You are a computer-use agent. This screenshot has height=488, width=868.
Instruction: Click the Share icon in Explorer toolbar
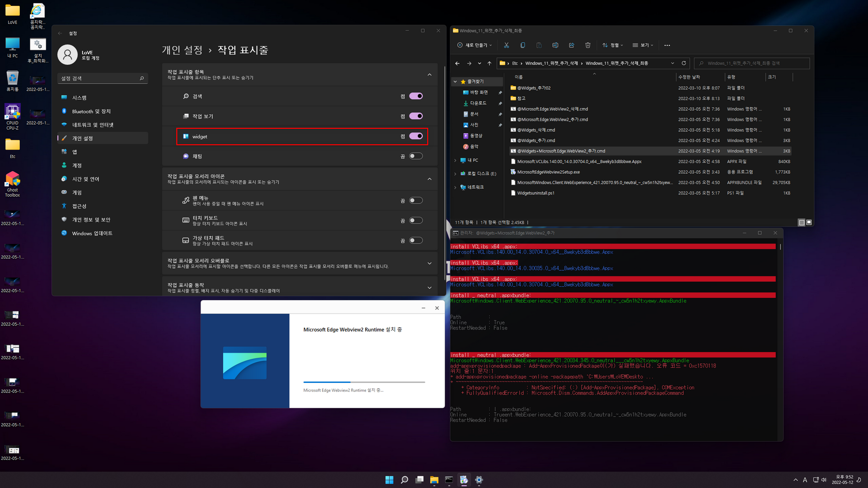coord(572,45)
